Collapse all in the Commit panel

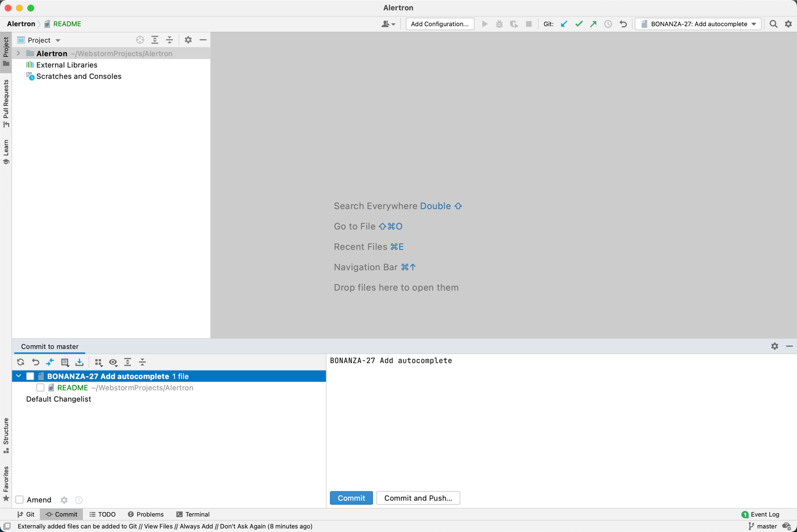(142, 361)
